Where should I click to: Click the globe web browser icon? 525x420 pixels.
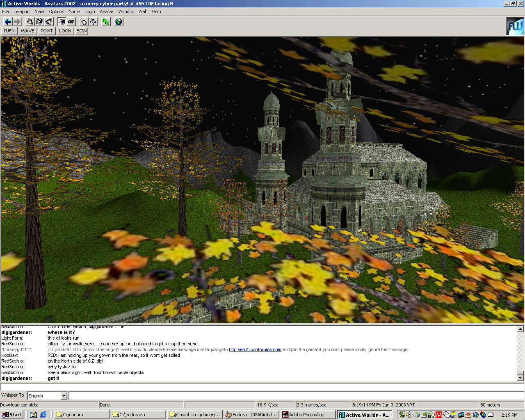point(119,22)
